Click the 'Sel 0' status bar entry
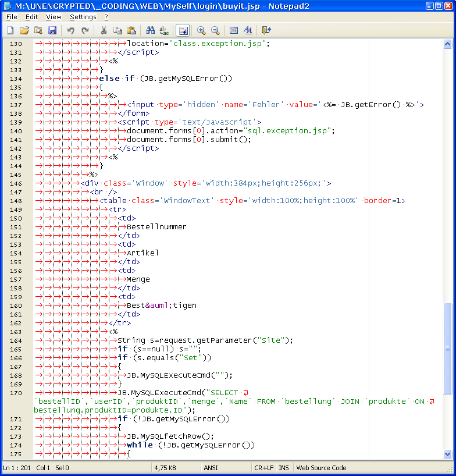Screen dimensions: 456x476 62,468
